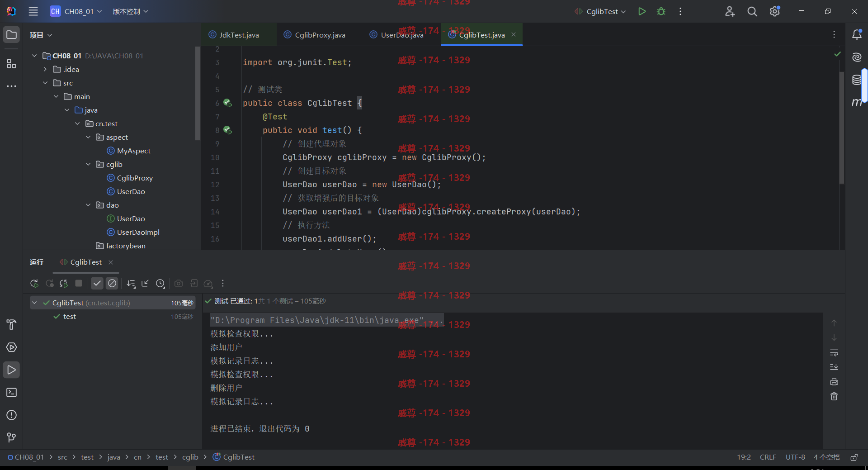This screenshot has height=470, width=868.
Task: Click run gutter icon for class CglibTest
Action: 228,103
